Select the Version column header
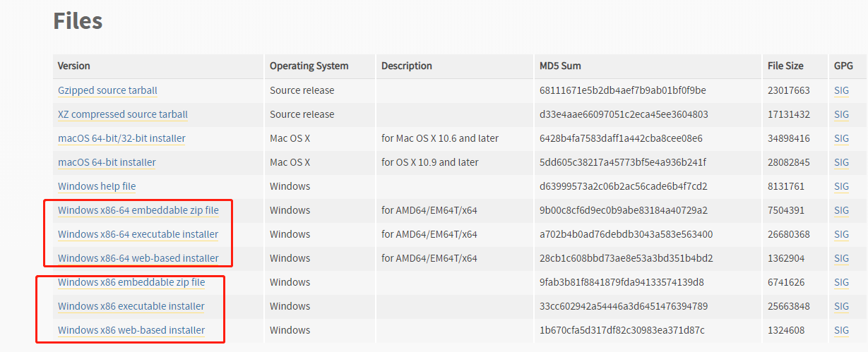The height and width of the screenshot is (352, 868). coord(74,66)
